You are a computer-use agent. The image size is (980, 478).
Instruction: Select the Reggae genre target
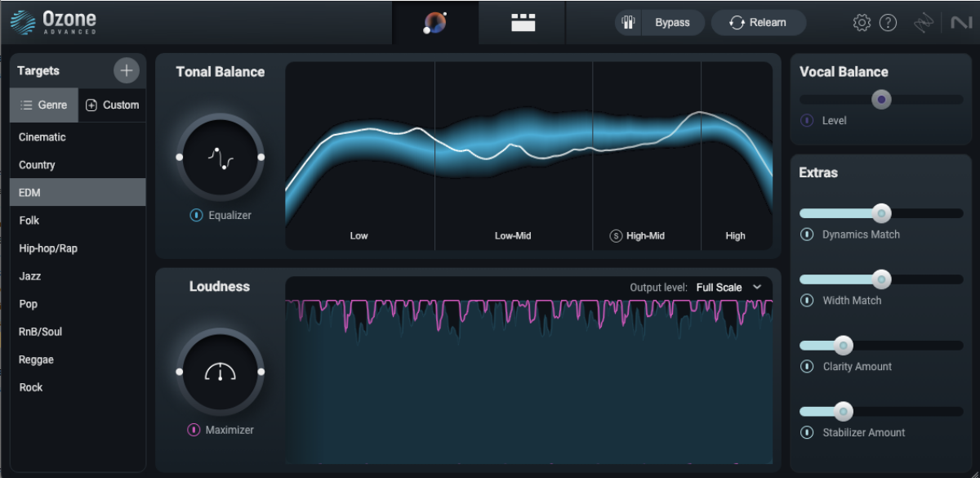pos(78,360)
